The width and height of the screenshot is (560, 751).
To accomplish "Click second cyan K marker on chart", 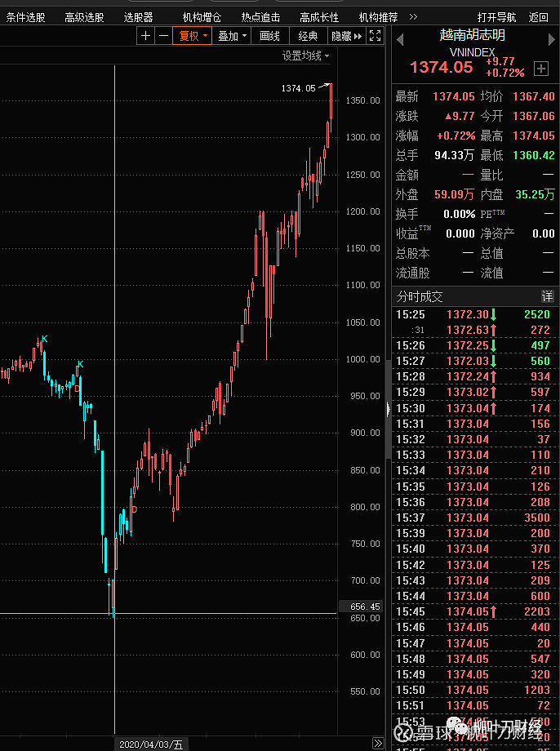I will 81,364.
